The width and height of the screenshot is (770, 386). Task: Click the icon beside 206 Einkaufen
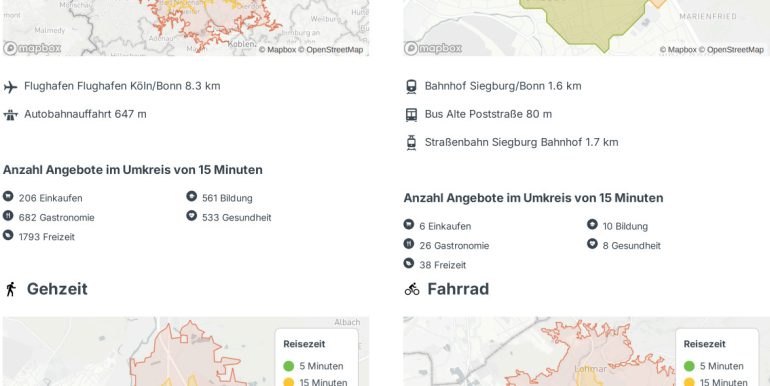coord(8,196)
